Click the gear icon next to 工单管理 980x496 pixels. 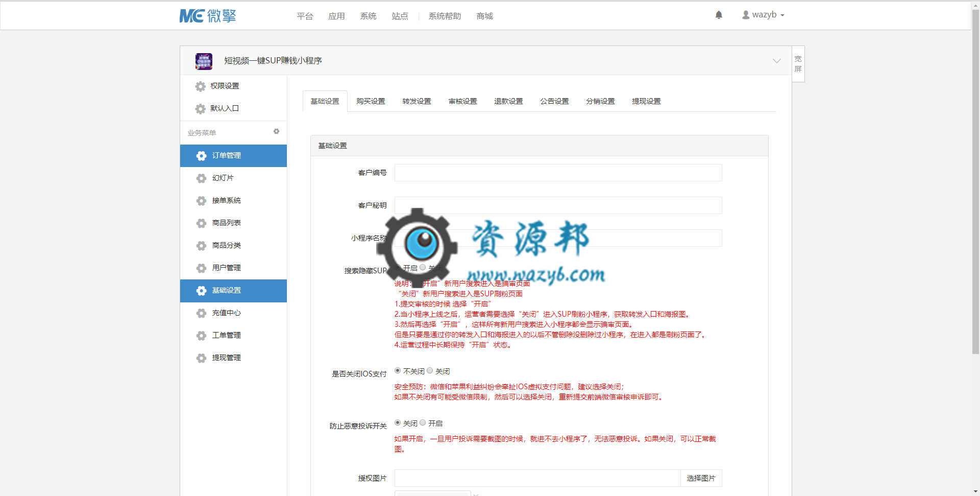pos(202,336)
